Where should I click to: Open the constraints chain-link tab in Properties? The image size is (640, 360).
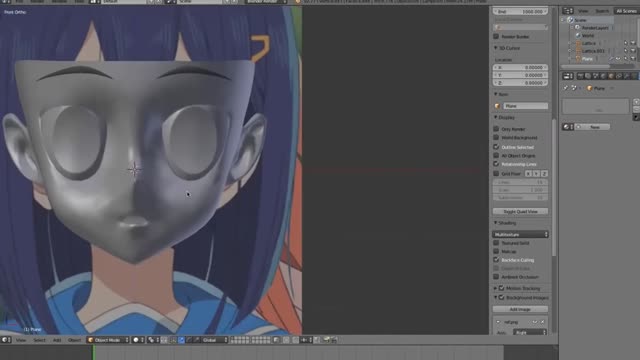click(x=619, y=76)
